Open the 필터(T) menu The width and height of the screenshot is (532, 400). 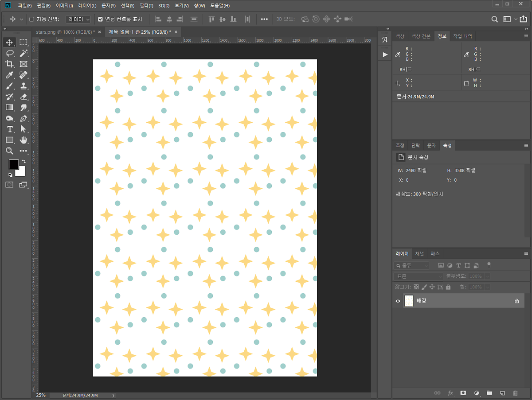(146, 6)
